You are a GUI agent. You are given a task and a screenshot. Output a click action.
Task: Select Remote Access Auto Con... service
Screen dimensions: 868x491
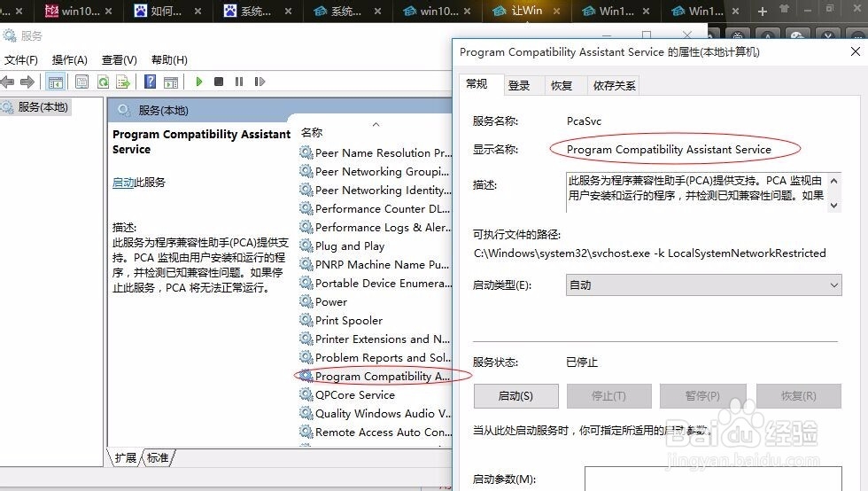[376, 432]
